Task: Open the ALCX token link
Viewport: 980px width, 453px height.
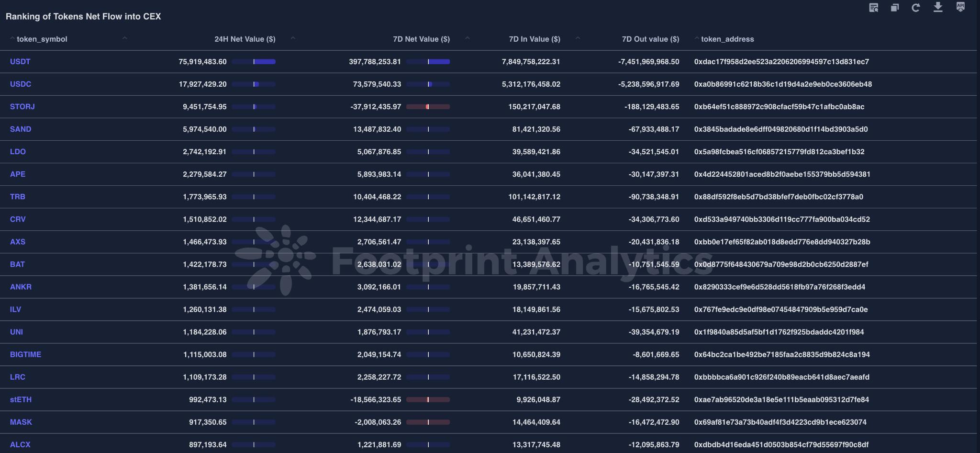Action: tap(20, 444)
